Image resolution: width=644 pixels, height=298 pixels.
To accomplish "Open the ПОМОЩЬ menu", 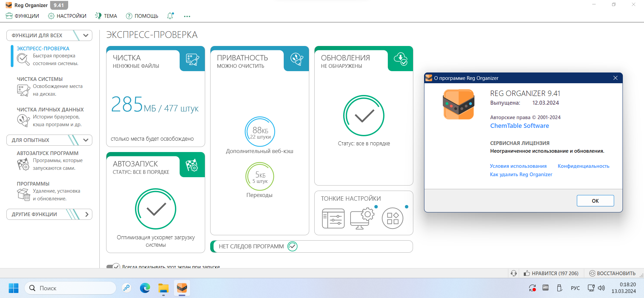I will coord(142,16).
